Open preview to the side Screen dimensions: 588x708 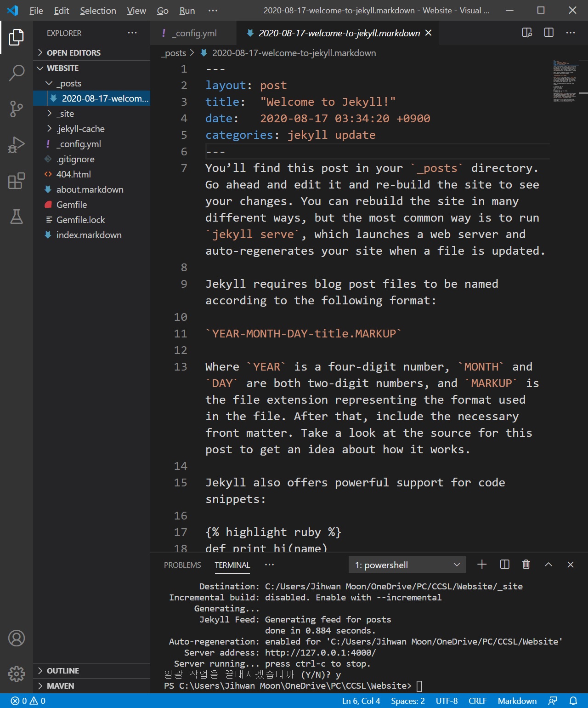click(x=527, y=33)
